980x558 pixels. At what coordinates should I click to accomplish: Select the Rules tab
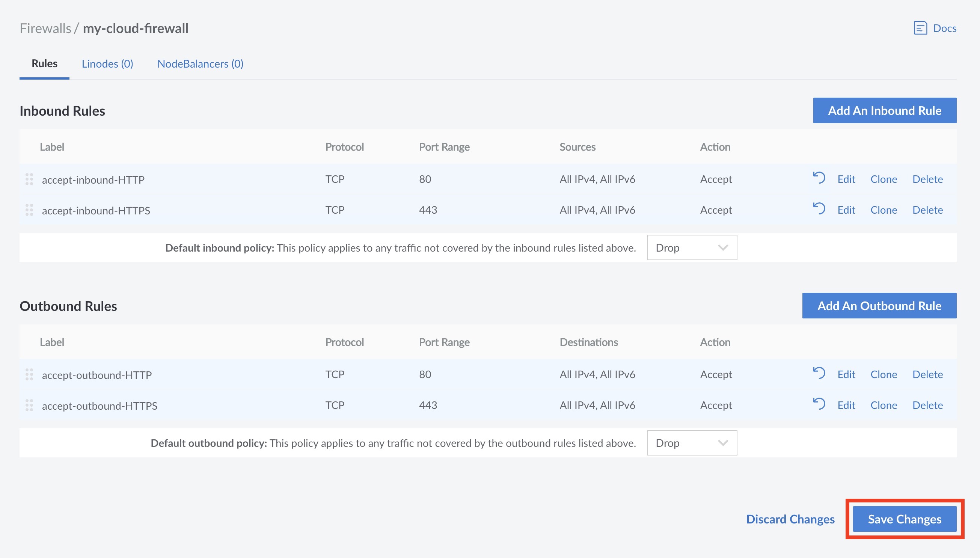tap(44, 63)
